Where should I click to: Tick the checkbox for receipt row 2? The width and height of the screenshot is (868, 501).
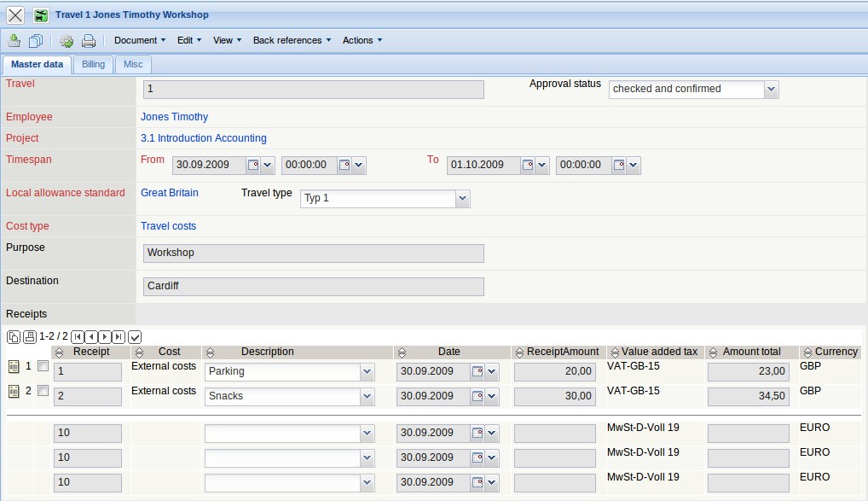(x=43, y=391)
